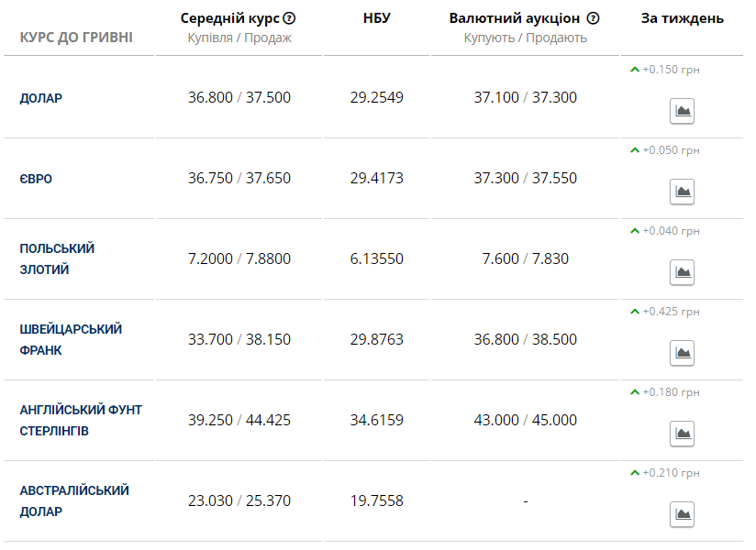Click the За тиждень column header
Image resolution: width=756 pixels, height=550 pixels.
coord(682,18)
